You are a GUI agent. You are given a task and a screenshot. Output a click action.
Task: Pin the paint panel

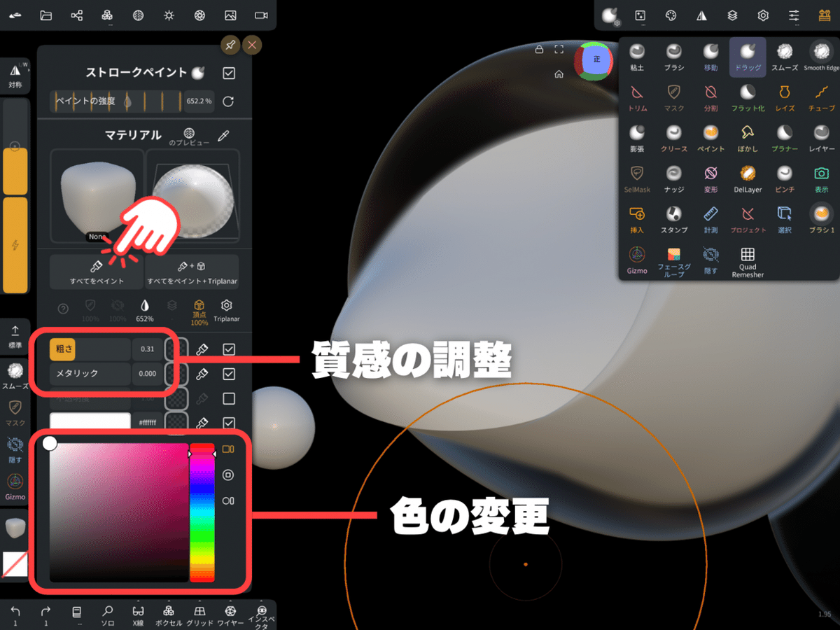tap(229, 45)
